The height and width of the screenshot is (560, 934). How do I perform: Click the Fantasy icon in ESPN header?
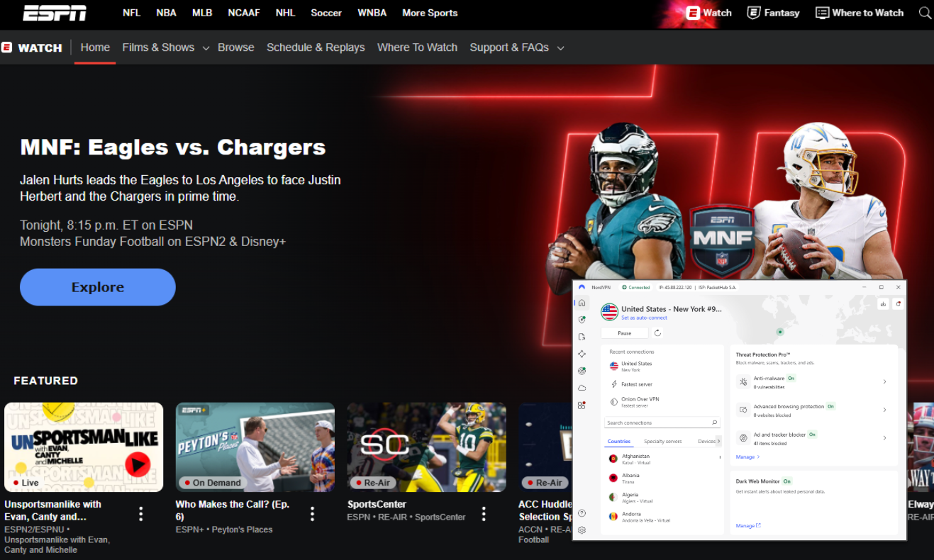[753, 13]
